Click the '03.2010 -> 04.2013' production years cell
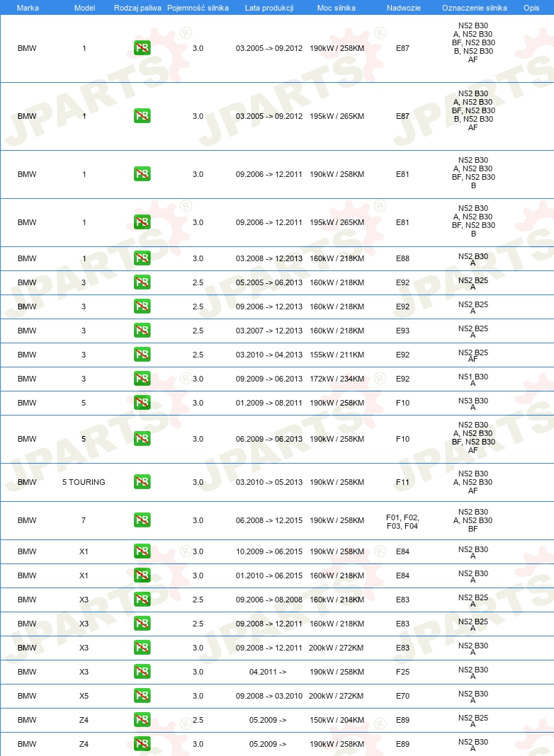Image resolution: width=554 pixels, height=756 pixels. pyautogui.click(x=269, y=355)
